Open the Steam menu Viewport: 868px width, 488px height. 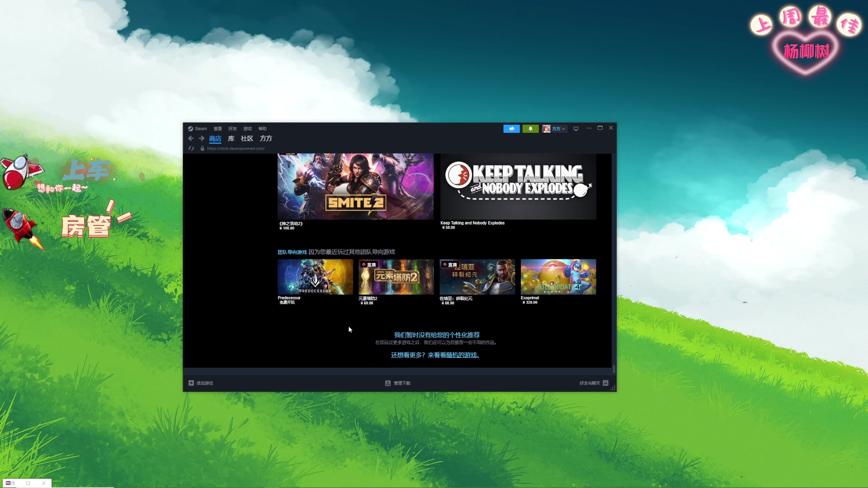198,129
